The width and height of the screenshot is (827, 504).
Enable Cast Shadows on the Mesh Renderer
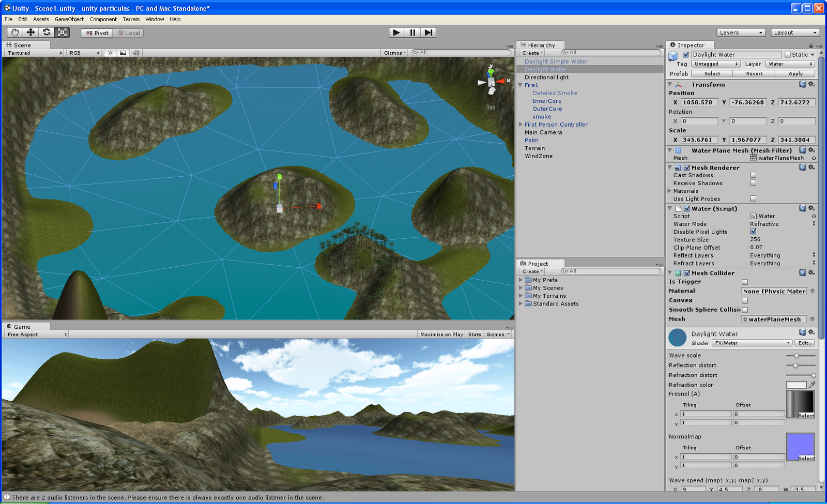(753, 175)
